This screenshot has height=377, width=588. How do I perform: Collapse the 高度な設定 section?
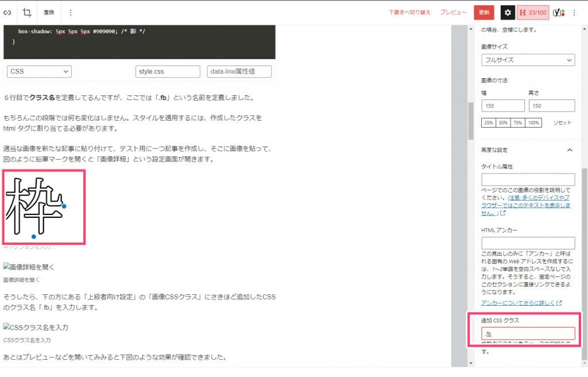(x=570, y=150)
